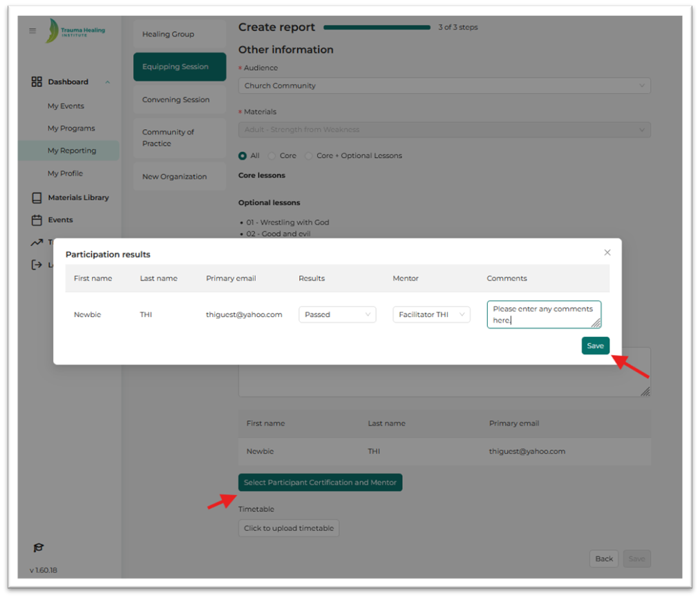
Task: Expand the Audience Church Community dropdown
Action: pyautogui.click(x=444, y=86)
